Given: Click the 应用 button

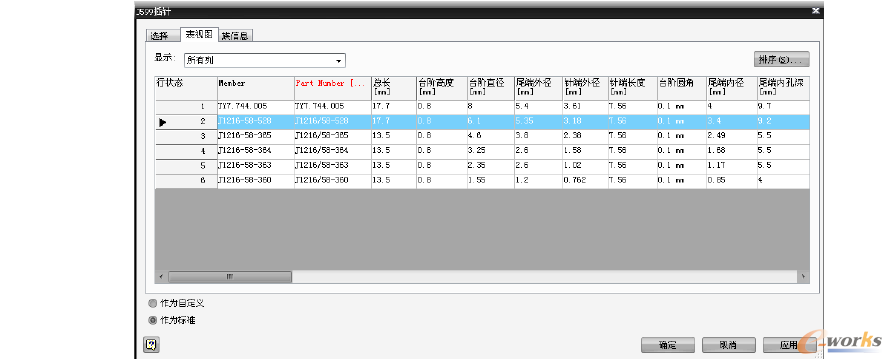Looking at the screenshot, I should point(790,345).
